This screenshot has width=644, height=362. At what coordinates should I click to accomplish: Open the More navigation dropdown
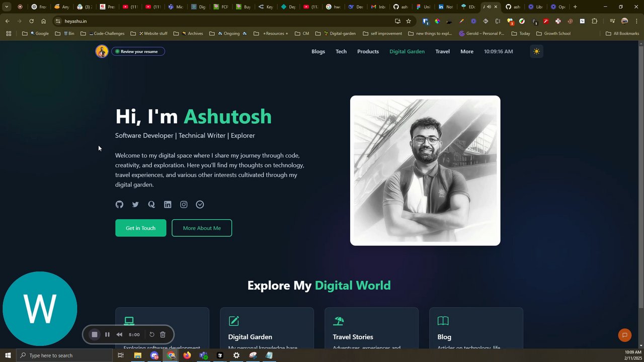[466, 51]
